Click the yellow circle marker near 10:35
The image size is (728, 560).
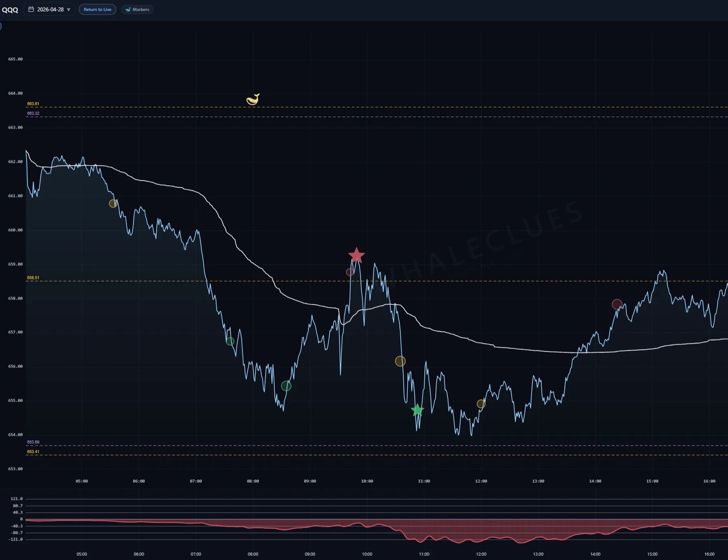(x=400, y=361)
